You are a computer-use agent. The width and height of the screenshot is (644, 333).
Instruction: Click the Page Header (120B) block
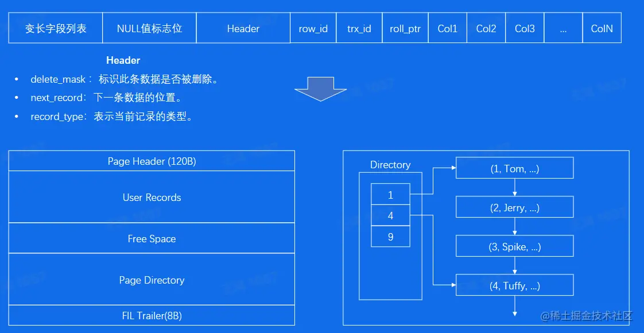click(x=152, y=161)
